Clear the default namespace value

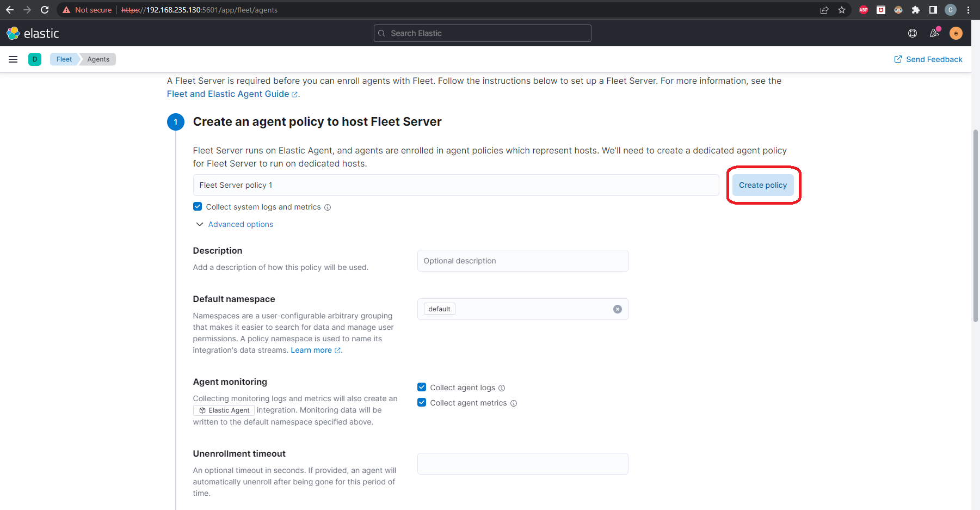coord(617,309)
